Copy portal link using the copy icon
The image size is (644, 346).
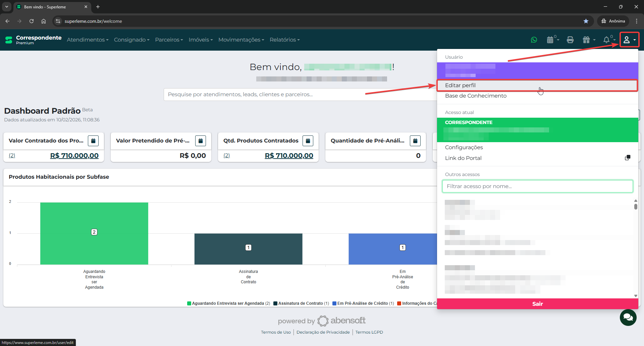628,158
